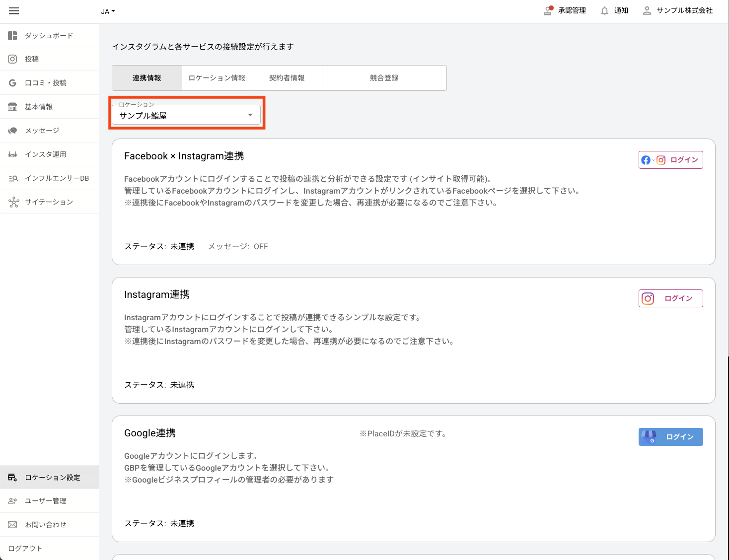Click ログアウト in the sidebar
Viewport: 729px width, 560px height.
click(25, 549)
